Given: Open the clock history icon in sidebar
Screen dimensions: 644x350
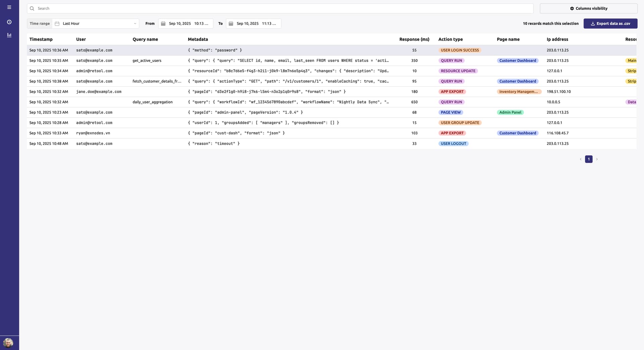Looking at the screenshot, I should 9,22.
